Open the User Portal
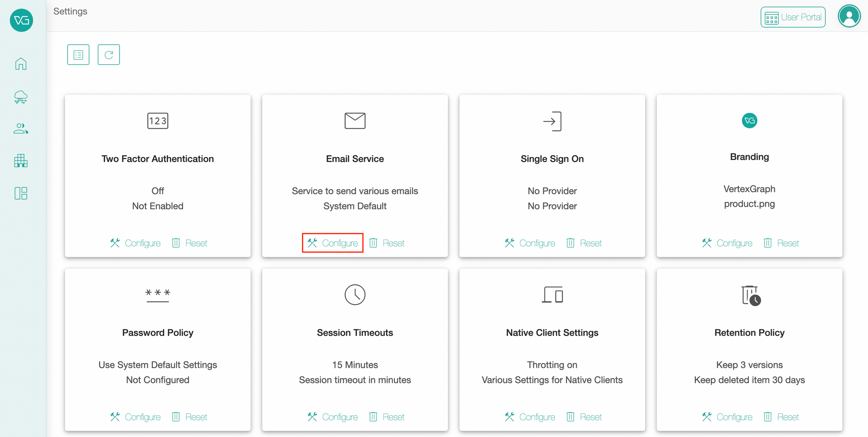Screen dimensions: 868x437 coord(793,17)
